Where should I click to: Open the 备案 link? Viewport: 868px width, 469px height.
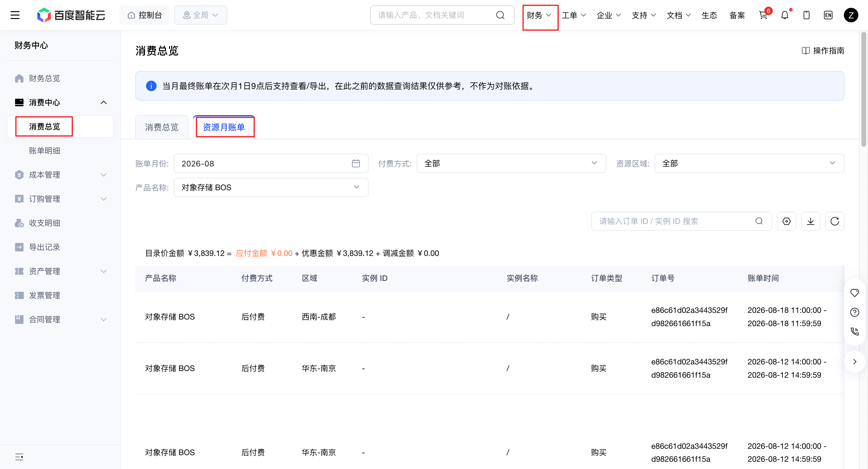tap(737, 15)
